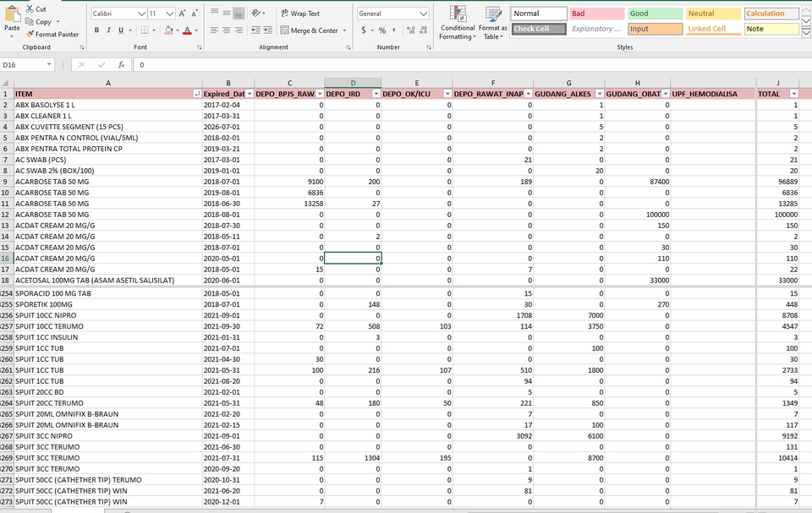Image resolution: width=812 pixels, height=513 pixels.
Task: Apply the Note cell style
Action: pos(771,29)
